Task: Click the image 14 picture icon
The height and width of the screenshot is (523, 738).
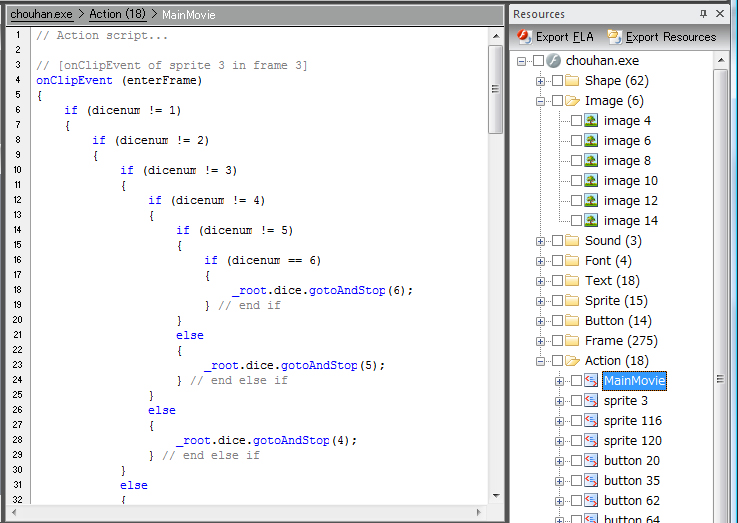Action: point(591,220)
